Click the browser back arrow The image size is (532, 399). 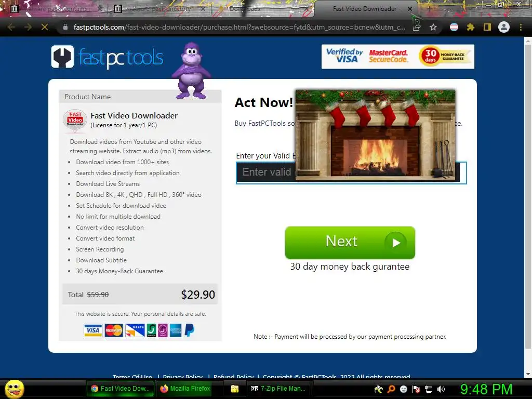pos(11,27)
